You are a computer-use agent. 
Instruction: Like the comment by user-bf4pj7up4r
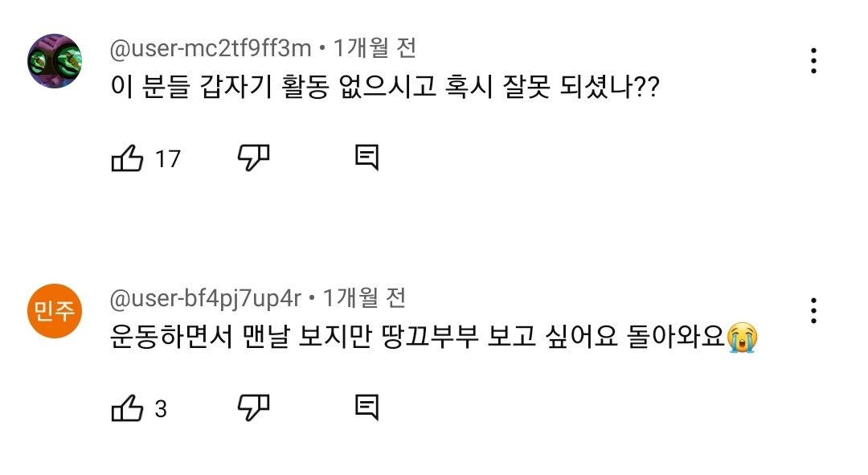tap(126, 408)
